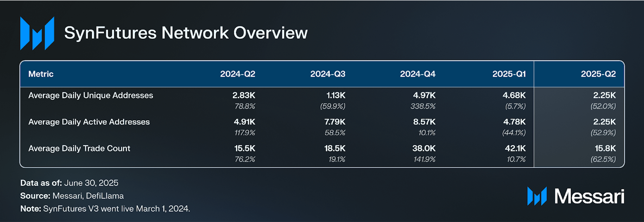Click the Data as of June 30, 2025 text
The height and width of the screenshot is (222, 644).
(x=69, y=183)
